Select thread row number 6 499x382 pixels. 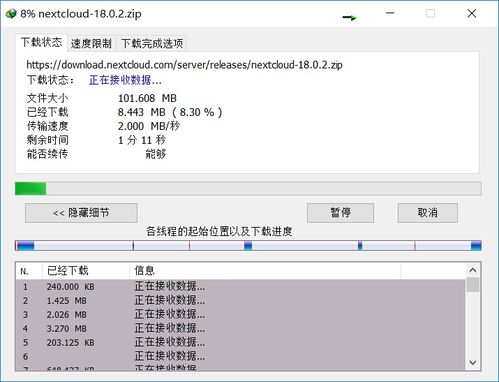(x=240, y=357)
